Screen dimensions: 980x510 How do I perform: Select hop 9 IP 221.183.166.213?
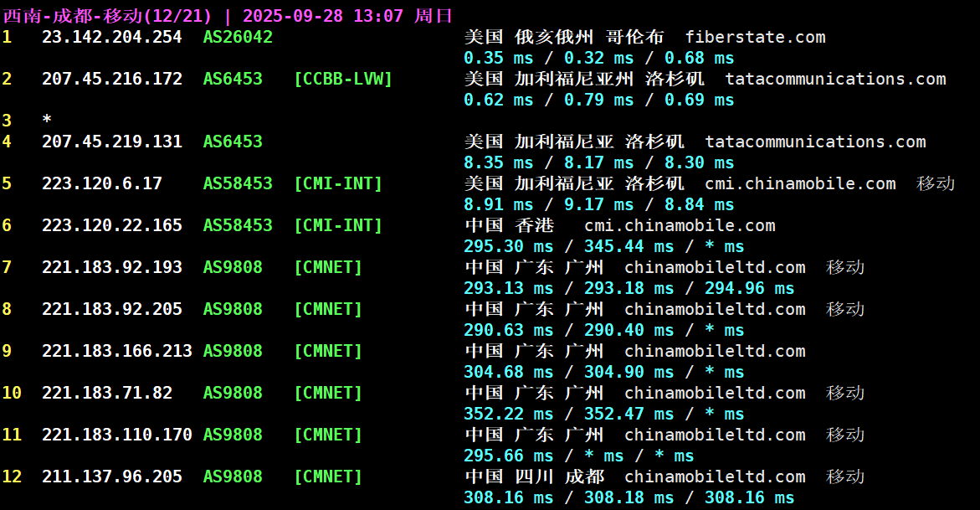[x=117, y=351]
